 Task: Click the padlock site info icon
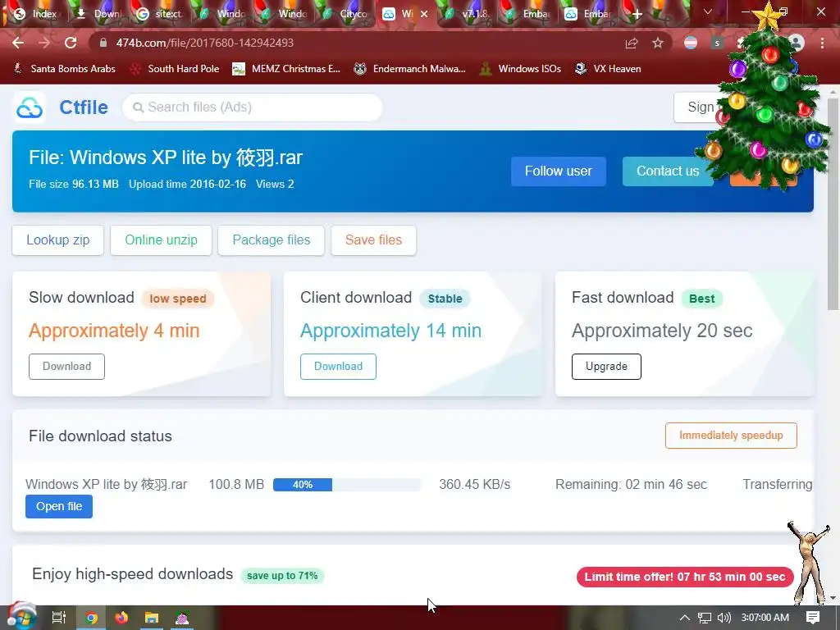point(103,43)
